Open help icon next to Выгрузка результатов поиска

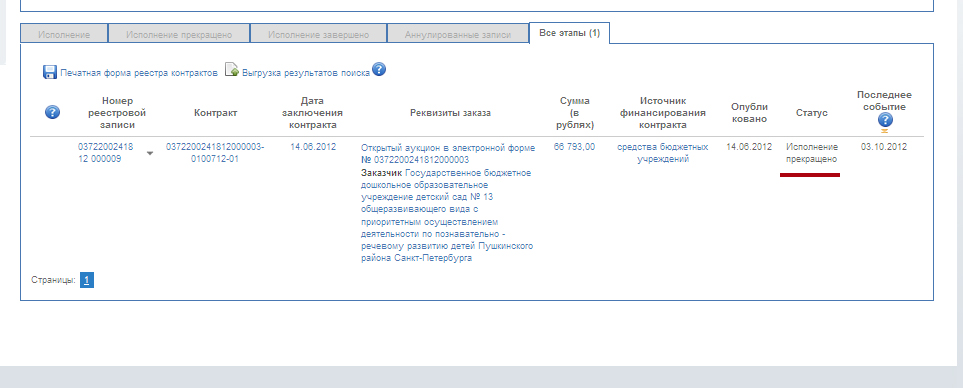[x=379, y=69]
